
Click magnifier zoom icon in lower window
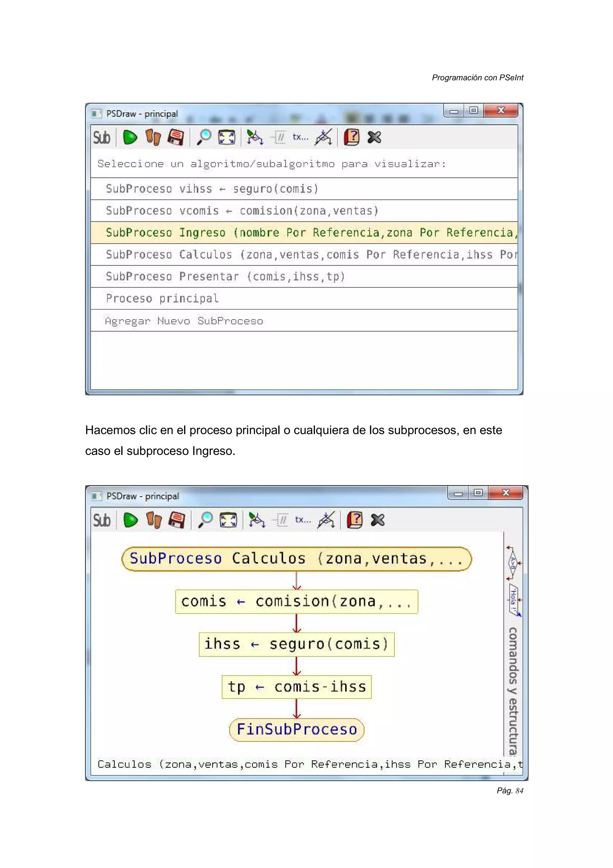pyautogui.click(x=206, y=520)
